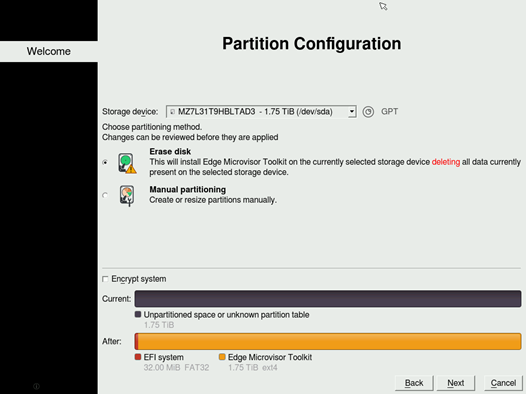The width and height of the screenshot is (526, 394).
Task: Go Back to the previous step
Action: tap(414, 383)
